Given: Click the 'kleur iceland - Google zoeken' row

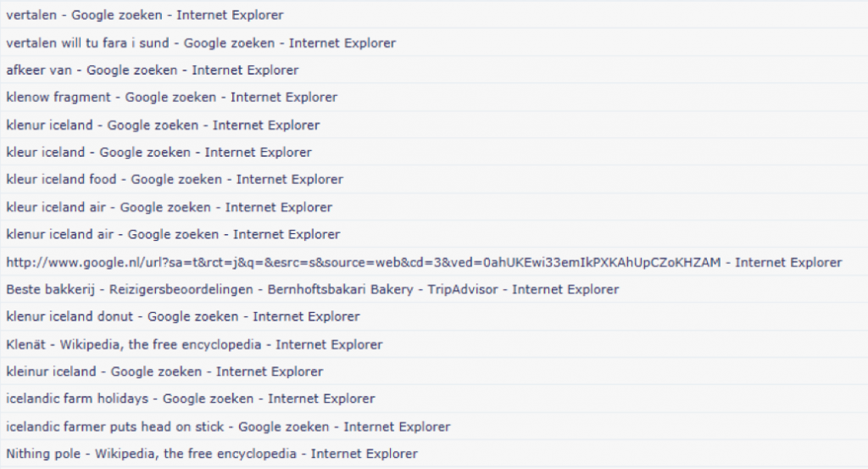Looking at the screenshot, I should [159, 153].
